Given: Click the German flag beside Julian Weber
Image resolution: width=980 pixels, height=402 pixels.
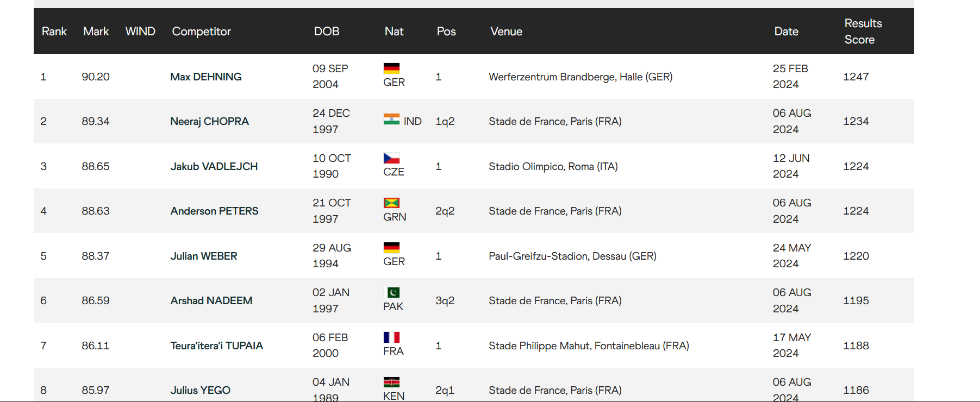Looking at the screenshot, I should (391, 248).
